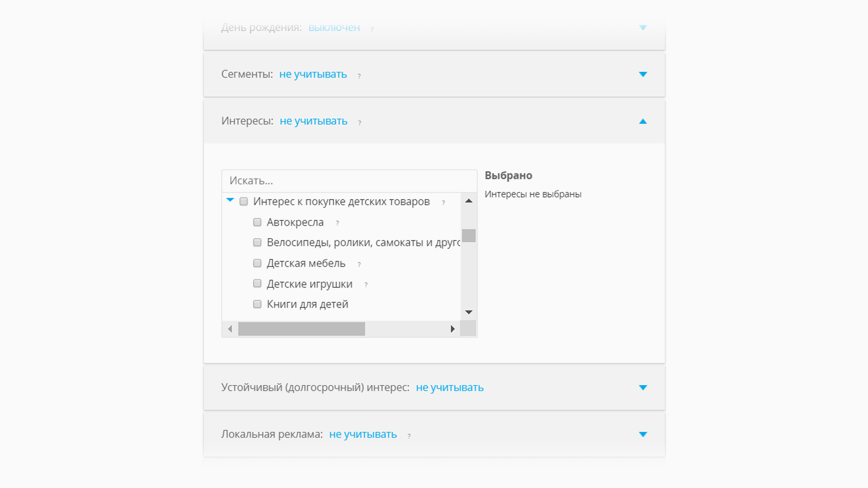Click выключен link for День рождения
The width and height of the screenshot is (868, 488).
(x=334, y=28)
